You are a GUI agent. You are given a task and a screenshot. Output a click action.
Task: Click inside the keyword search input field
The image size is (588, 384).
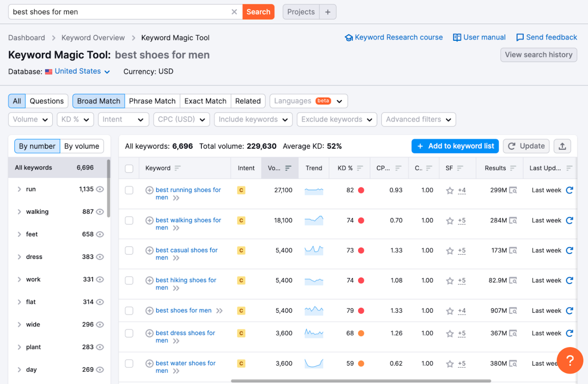118,12
